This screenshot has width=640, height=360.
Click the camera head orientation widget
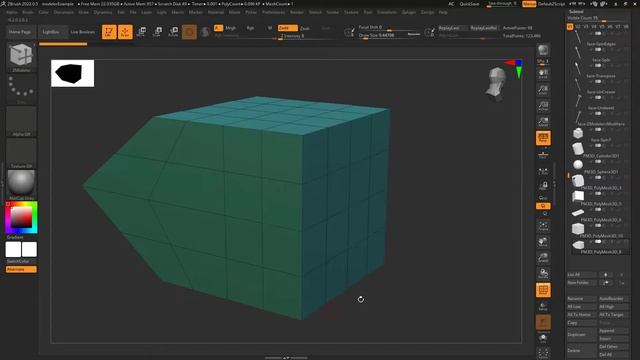(x=496, y=84)
